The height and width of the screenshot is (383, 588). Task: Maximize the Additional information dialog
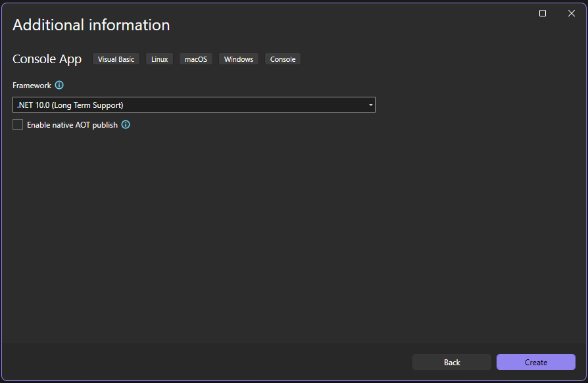(543, 13)
